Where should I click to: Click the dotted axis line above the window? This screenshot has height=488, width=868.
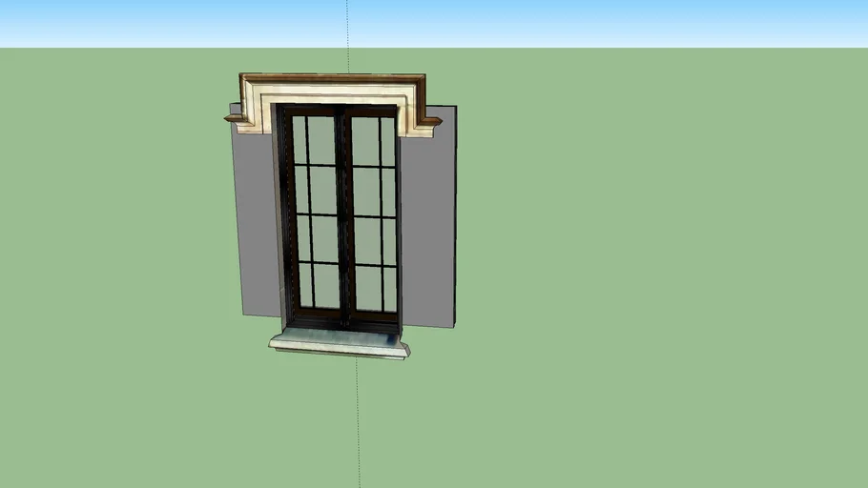tap(347, 38)
